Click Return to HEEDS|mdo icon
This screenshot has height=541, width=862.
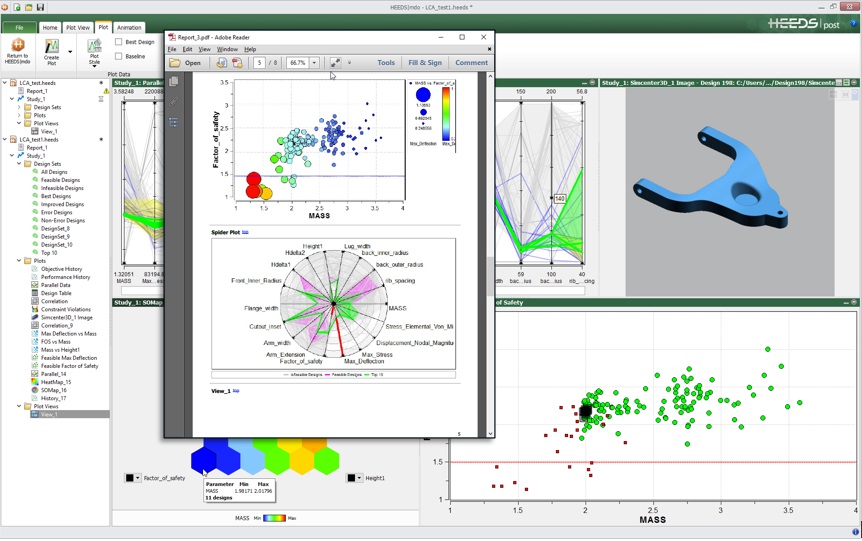click(18, 45)
